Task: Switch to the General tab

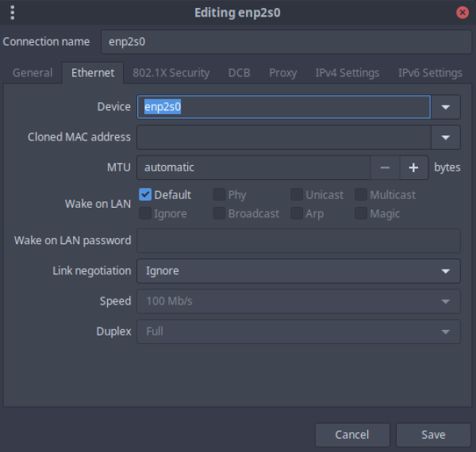Action: (x=33, y=73)
